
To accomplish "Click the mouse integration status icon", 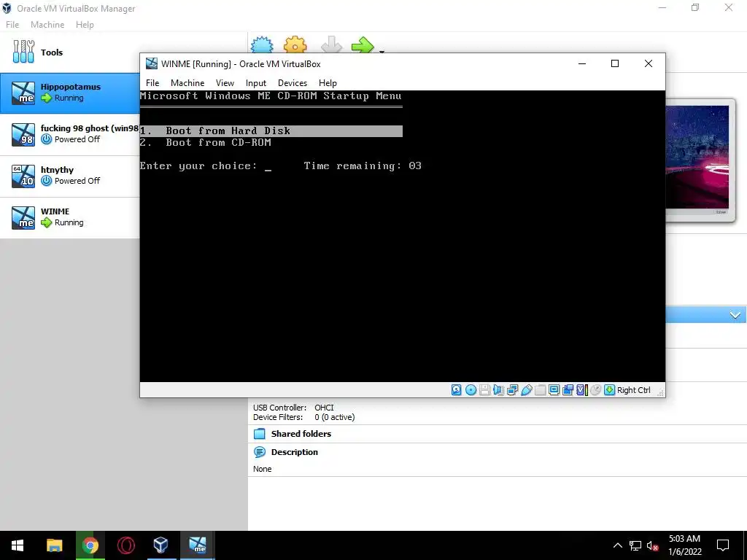I will pos(595,390).
